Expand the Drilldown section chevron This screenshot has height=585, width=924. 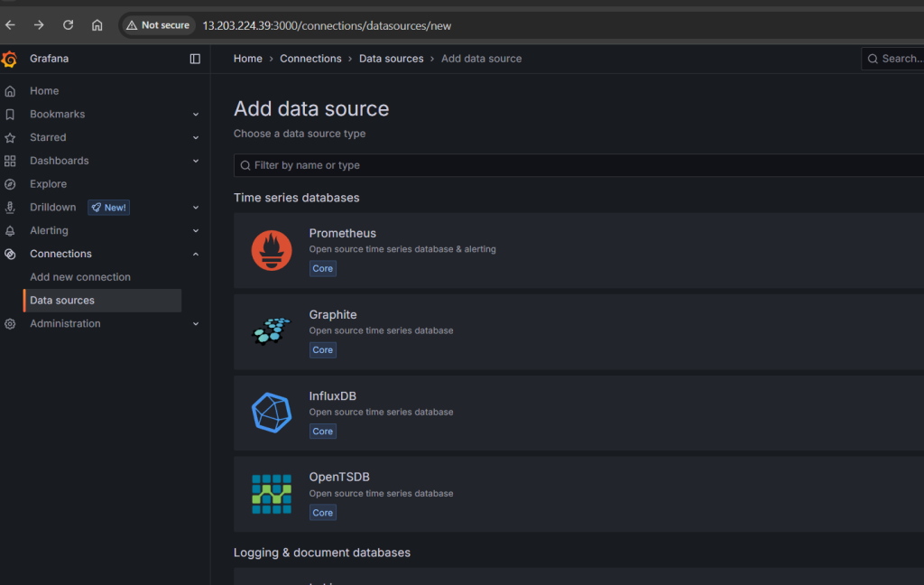(x=196, y=208)
